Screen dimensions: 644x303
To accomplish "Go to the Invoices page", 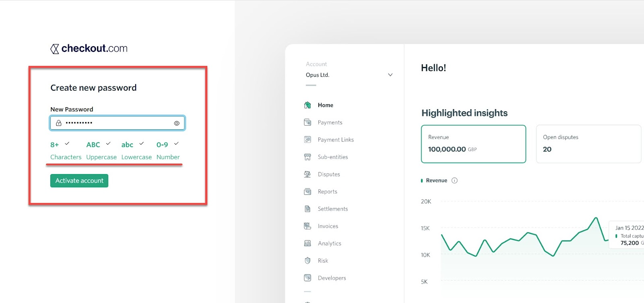I will (328, 226).
